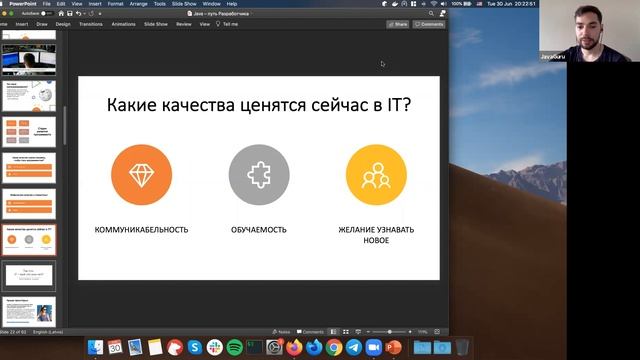Click the ОБУЧАЕМОСТЬ label
Screen dimensions: 640x360
tap(259, 230)
